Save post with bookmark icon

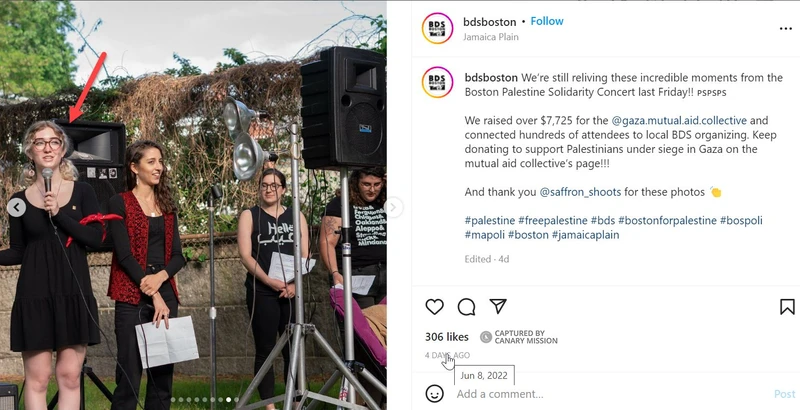[x=787, y=306]
